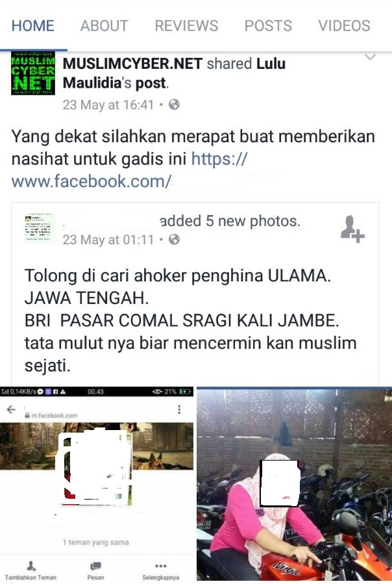
Task: Open the small avatar of the shared post author
Action: pyautogui.click(x=39, y=228)
